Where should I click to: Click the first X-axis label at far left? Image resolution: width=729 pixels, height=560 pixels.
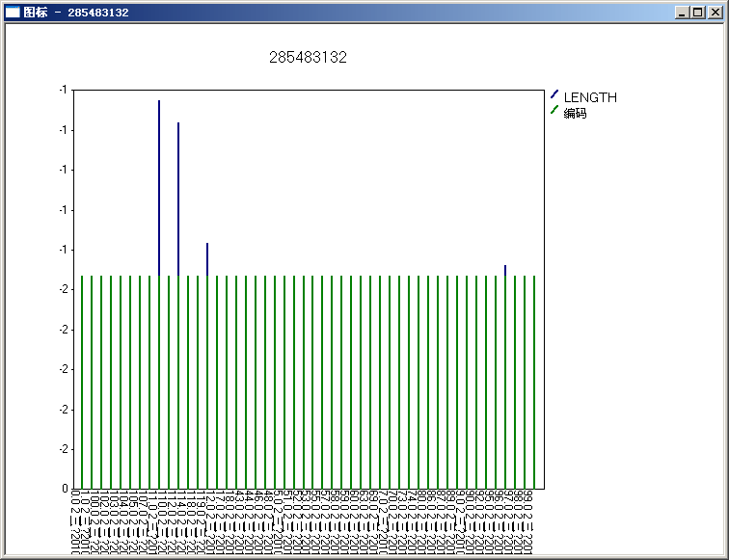76,520
